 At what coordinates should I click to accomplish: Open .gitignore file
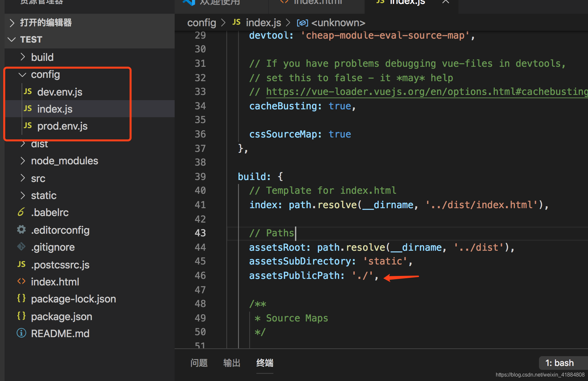coord(53,247)
